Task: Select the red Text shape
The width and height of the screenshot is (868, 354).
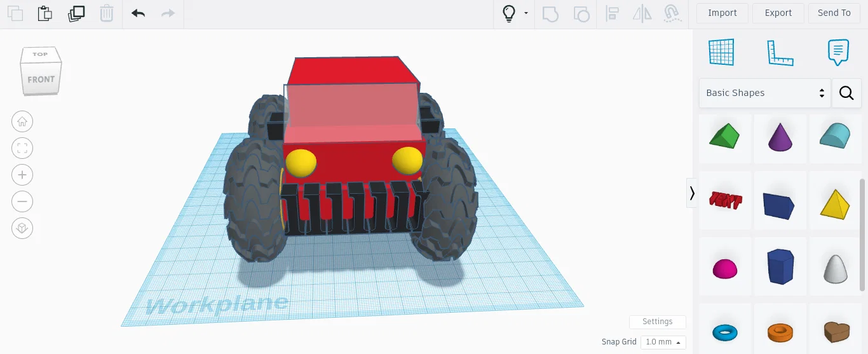Action: point(725,200)
